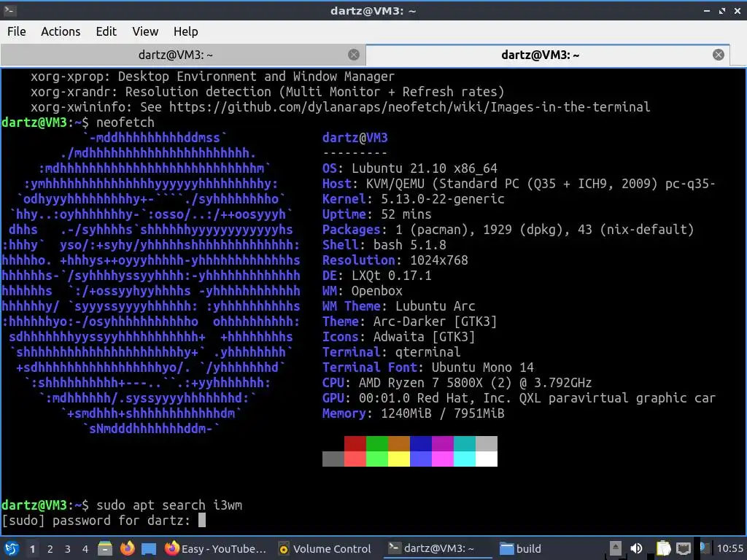Image resolution: width=747 pixels, height=560 pixels.
Task: Click the 'xorg-xprop' line in the terminal output
Action: tap(212, 76)
